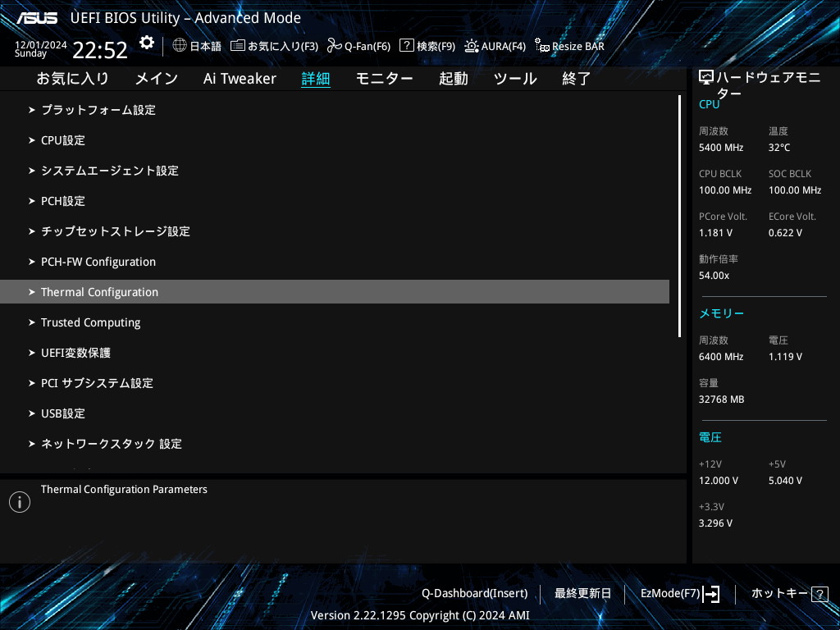840x630 pixels.
Task: Switch to メイン tab
Action: click(x=157, y=79)
